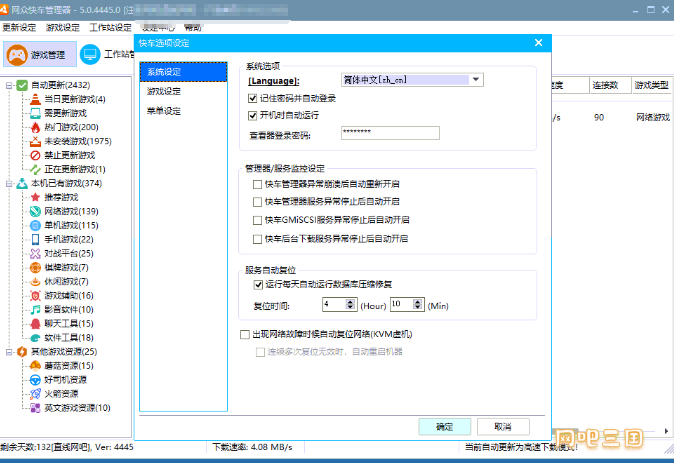This screenshot has height=463, width=674.
Task: Click the 取消 button
Action: coord(503,427)
